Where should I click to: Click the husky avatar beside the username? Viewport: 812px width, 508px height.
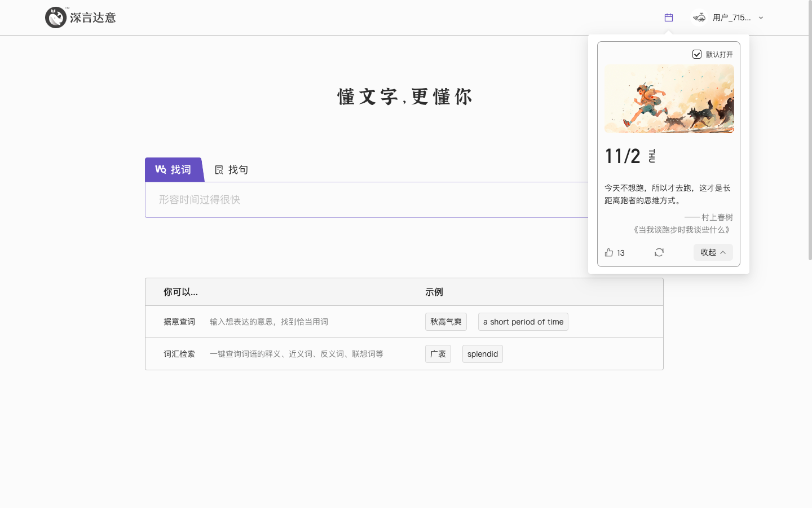[x=699, y=17]
